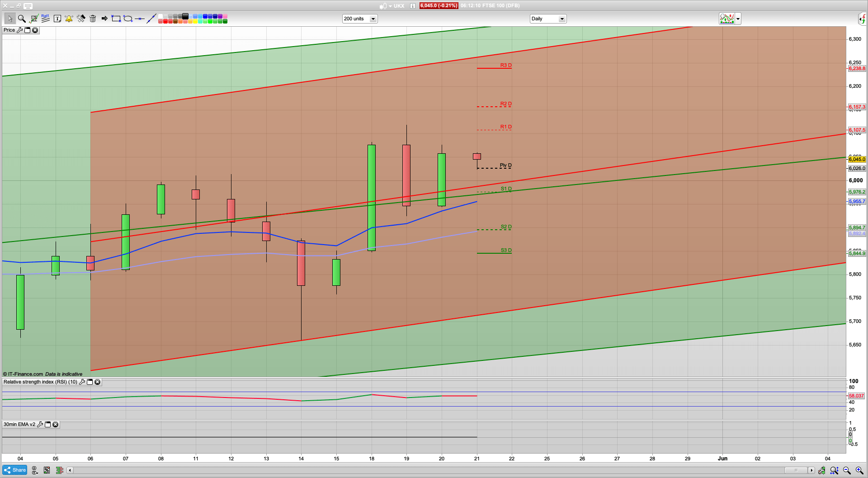Choose the text annotation tool
Image resolution: width=868 pixels, height=478 pixels.
(57, 19)
